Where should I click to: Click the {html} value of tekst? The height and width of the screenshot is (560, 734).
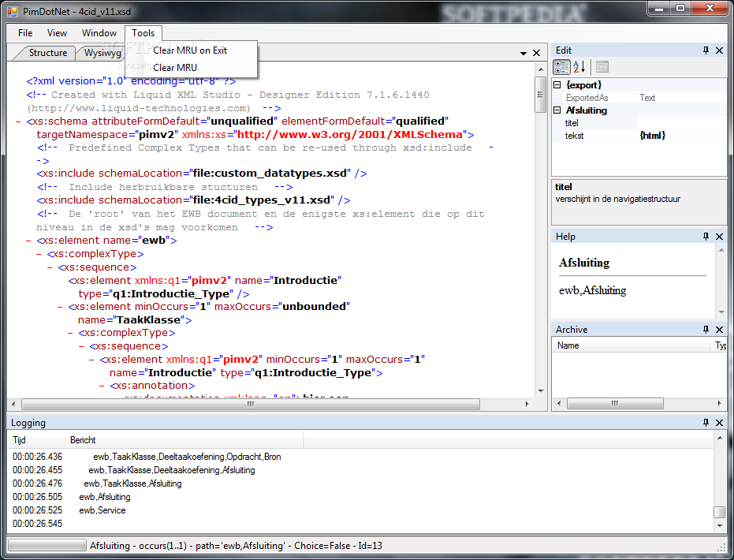point(653,136)
